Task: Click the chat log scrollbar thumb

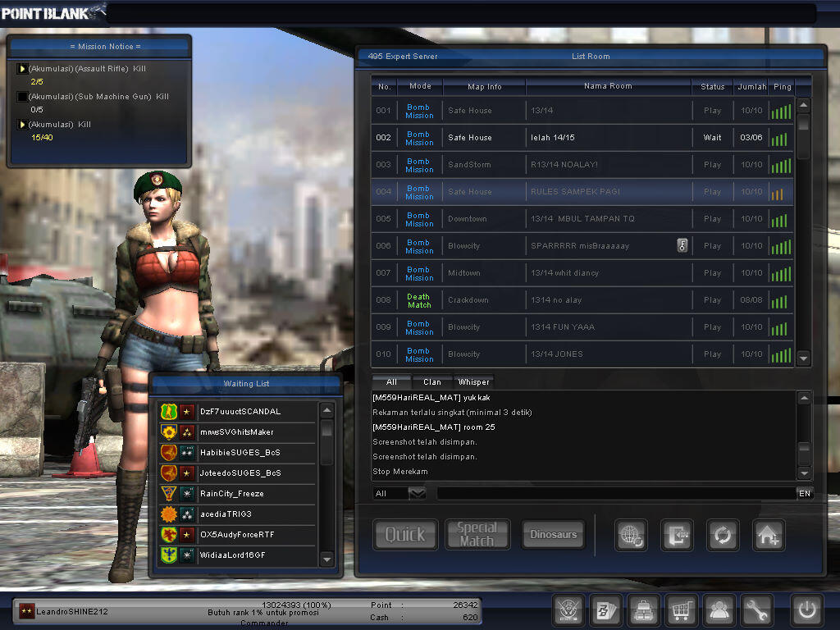Action: (804, 447)
